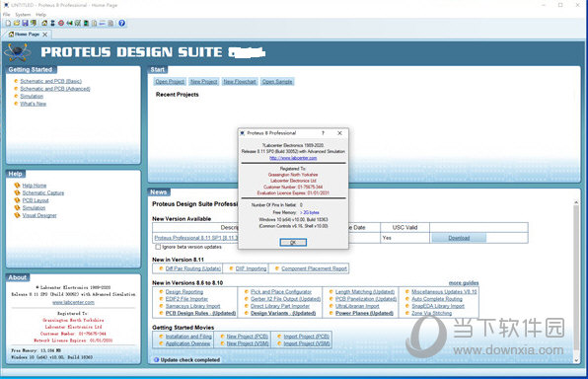Click the blue Help question mark icon
588x379 pixels.
click(x=122, y=24)
